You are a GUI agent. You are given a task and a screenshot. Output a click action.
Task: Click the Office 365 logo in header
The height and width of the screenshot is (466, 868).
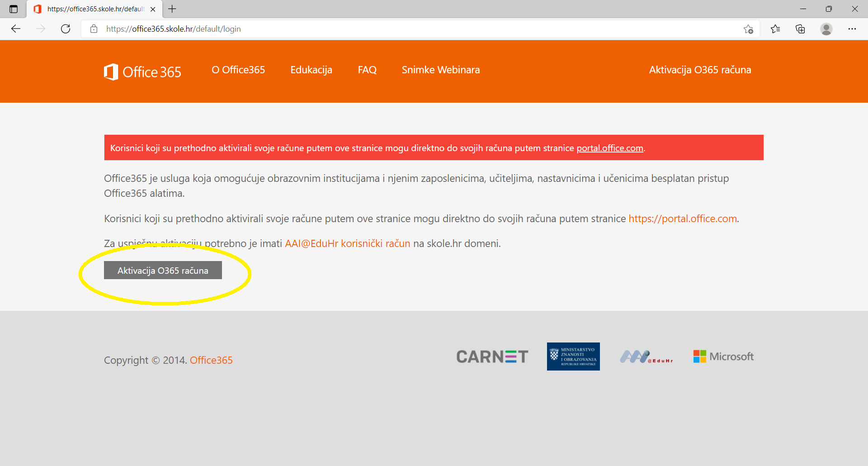[x=142, y=72]
